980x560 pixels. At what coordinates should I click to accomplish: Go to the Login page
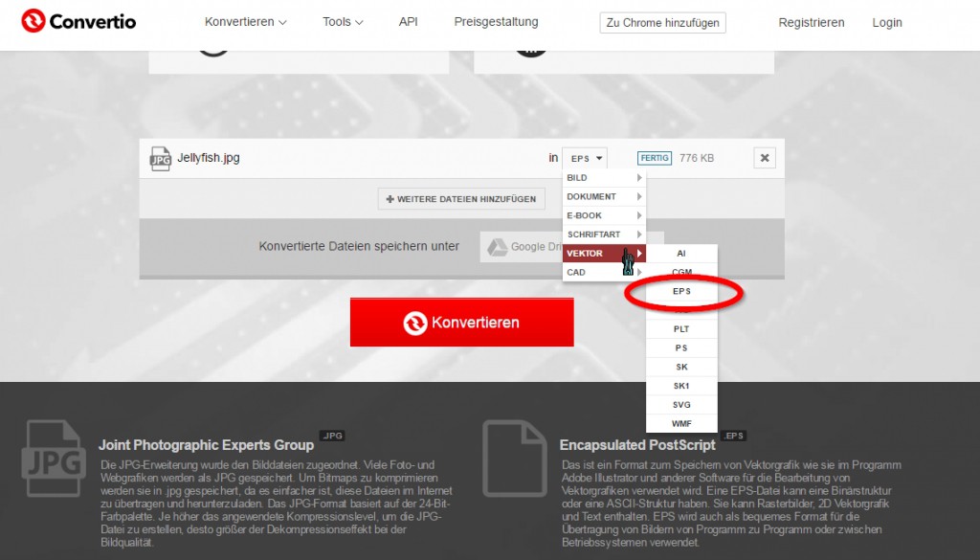tap(887, 22)
